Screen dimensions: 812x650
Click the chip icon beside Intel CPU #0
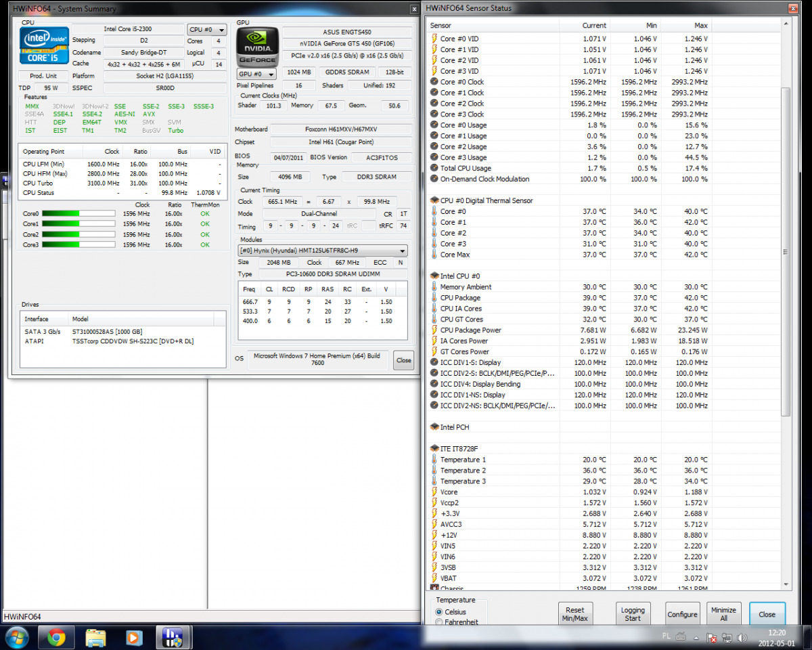coord(434,276)
